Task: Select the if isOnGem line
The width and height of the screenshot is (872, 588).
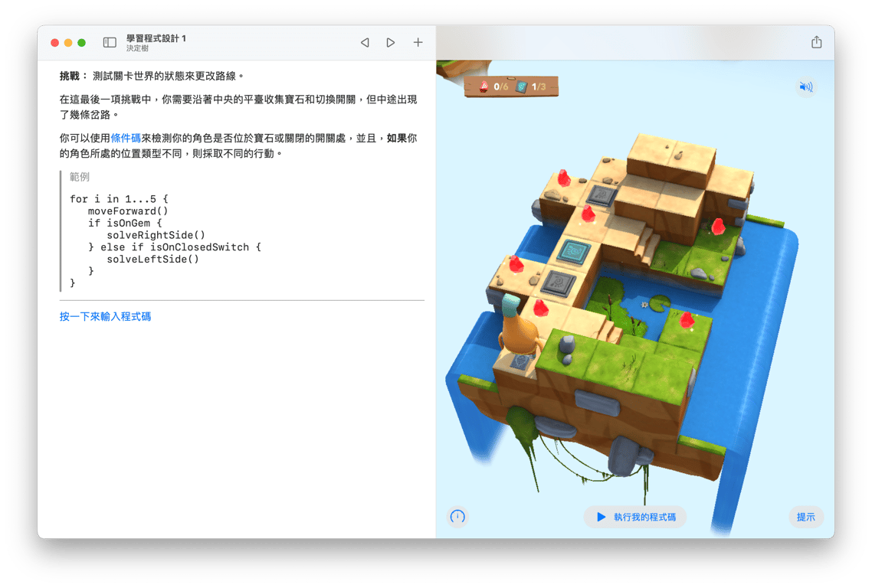Action: click(125, 223)
